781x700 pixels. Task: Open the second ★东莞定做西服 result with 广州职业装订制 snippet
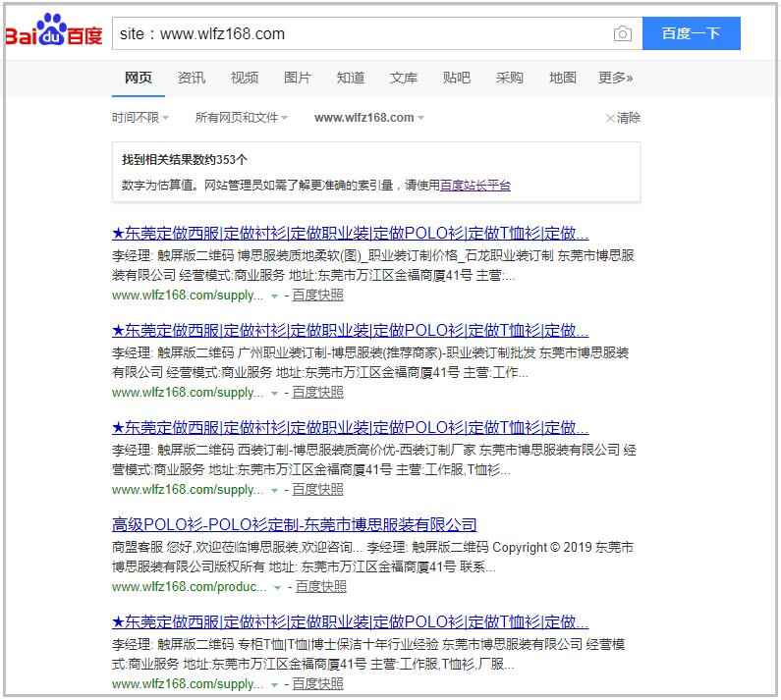[x=350, y=330]
